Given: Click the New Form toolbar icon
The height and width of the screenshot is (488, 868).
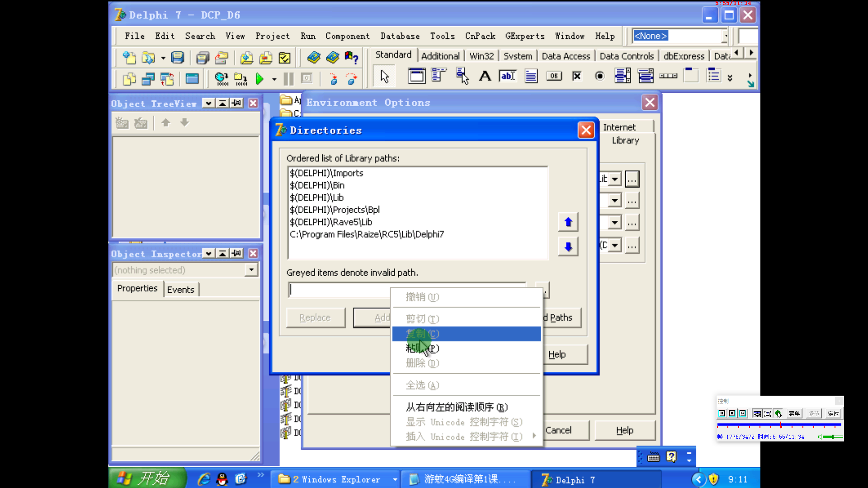Looking at the screenshot, I should (x=192, y=79).
